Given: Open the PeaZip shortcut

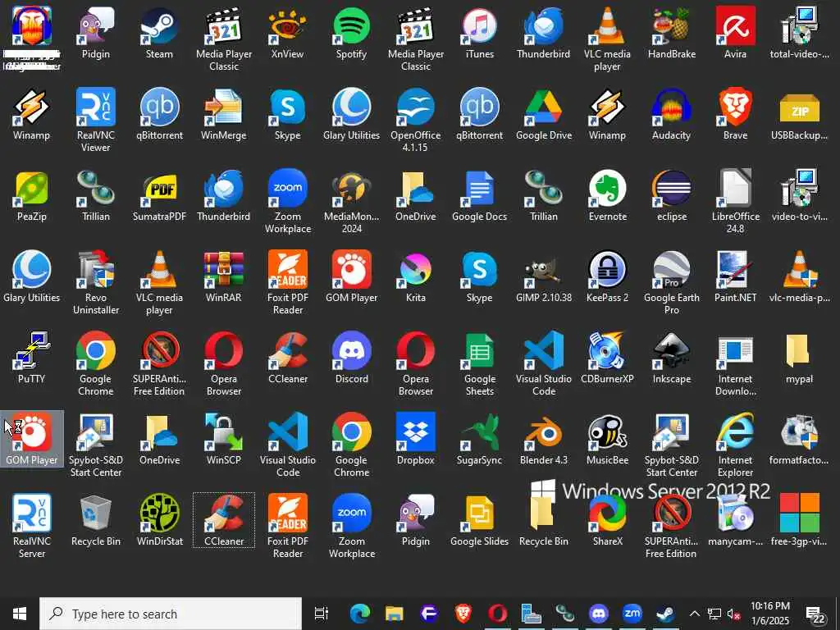Looking at the screenshot, I should pos(32,196).
